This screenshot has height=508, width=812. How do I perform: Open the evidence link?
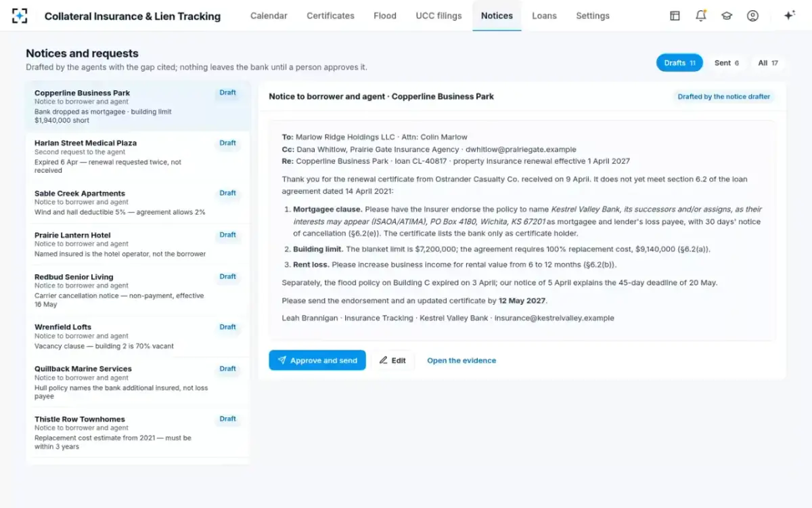pyautogui.click(x=461, y=360)
